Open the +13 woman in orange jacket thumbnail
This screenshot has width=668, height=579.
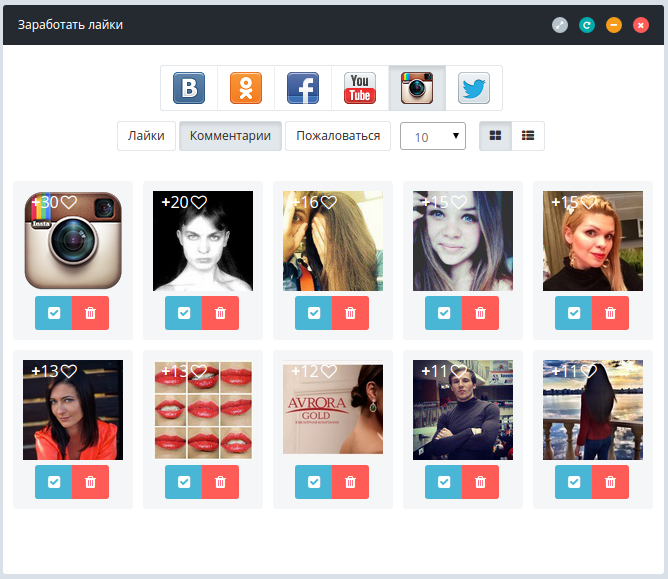click(73, 410)
